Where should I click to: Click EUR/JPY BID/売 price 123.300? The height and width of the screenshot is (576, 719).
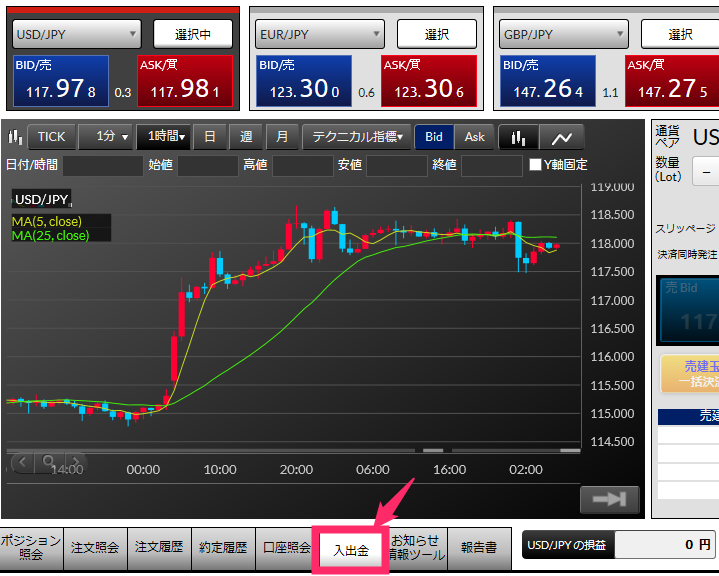point(304,81)
